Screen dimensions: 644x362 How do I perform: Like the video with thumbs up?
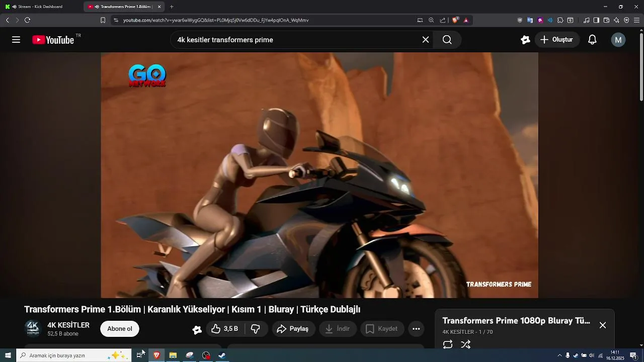(x=225, y=329)
